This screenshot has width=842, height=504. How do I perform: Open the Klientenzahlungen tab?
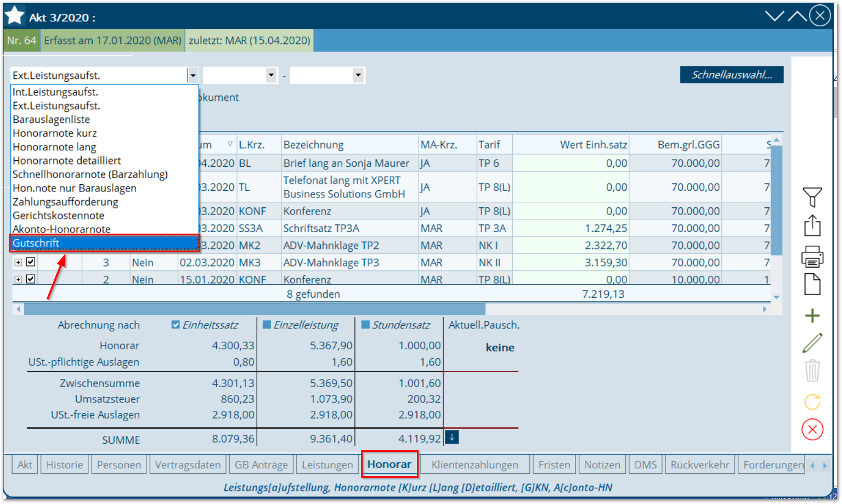tap(475, 465)
